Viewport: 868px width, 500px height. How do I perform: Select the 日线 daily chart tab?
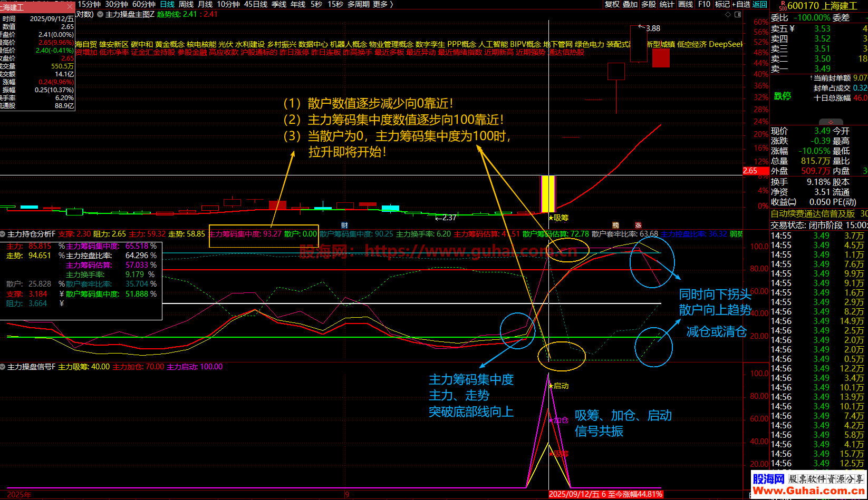(167, 4)
